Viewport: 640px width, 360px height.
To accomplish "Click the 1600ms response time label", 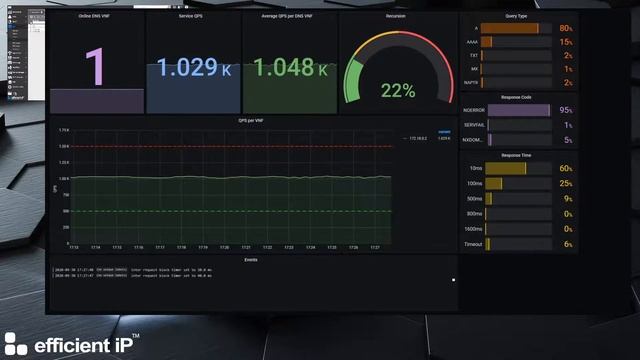I will [x=473, y=229].
